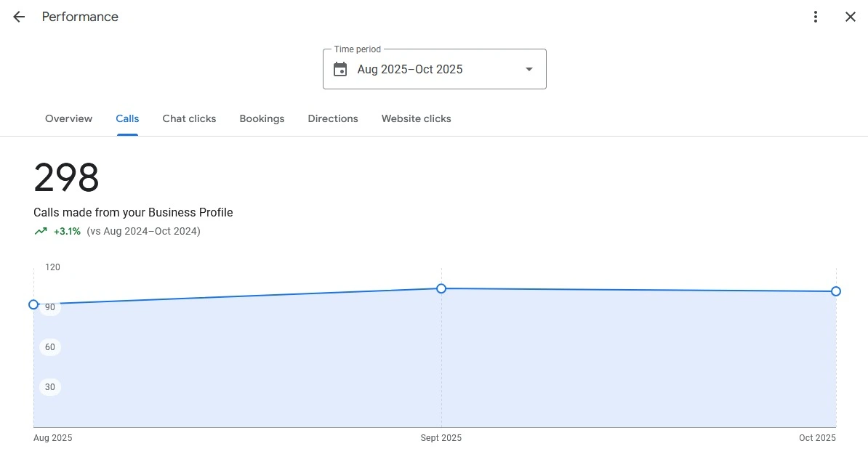Click the Aug 2025 data point on chart
The image size is (868, 462).
(33, 304)
